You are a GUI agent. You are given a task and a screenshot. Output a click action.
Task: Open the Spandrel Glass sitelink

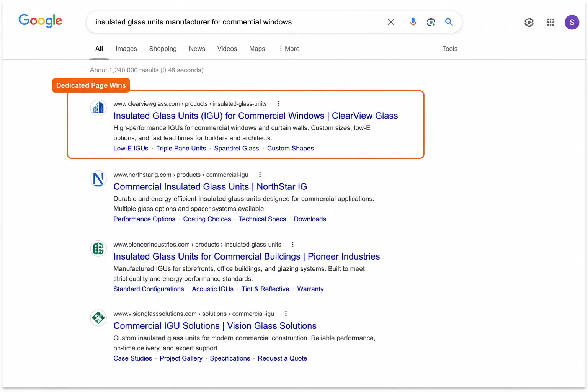tap(237, 148)
